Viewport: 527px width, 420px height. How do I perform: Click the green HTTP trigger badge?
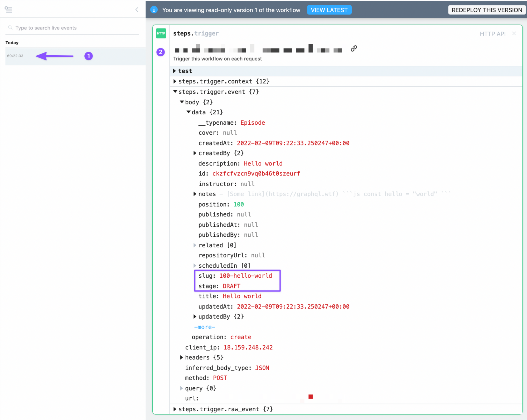coord(161,33)
